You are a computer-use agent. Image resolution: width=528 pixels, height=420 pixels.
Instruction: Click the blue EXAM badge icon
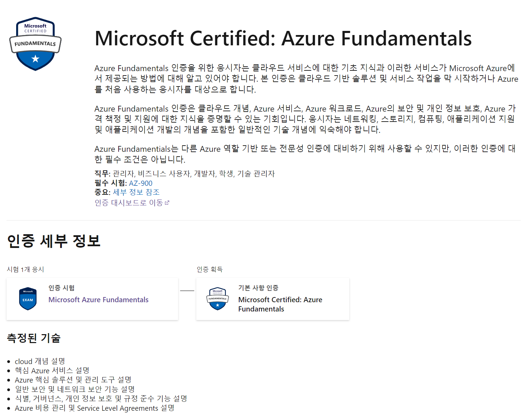[28, 299]
